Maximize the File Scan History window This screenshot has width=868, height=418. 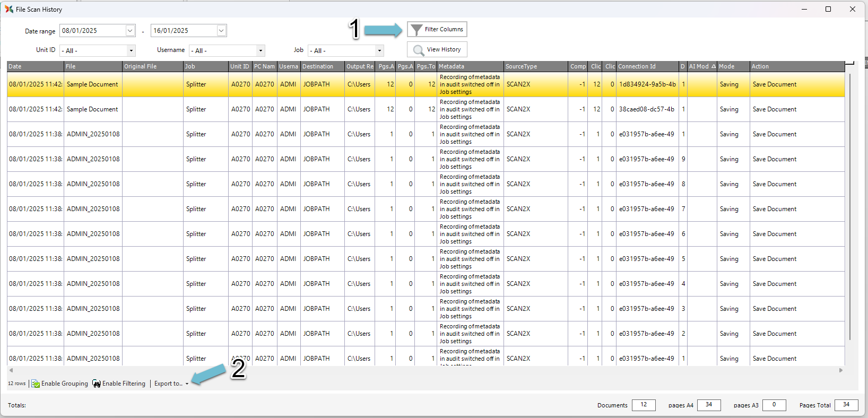point(828,9)
